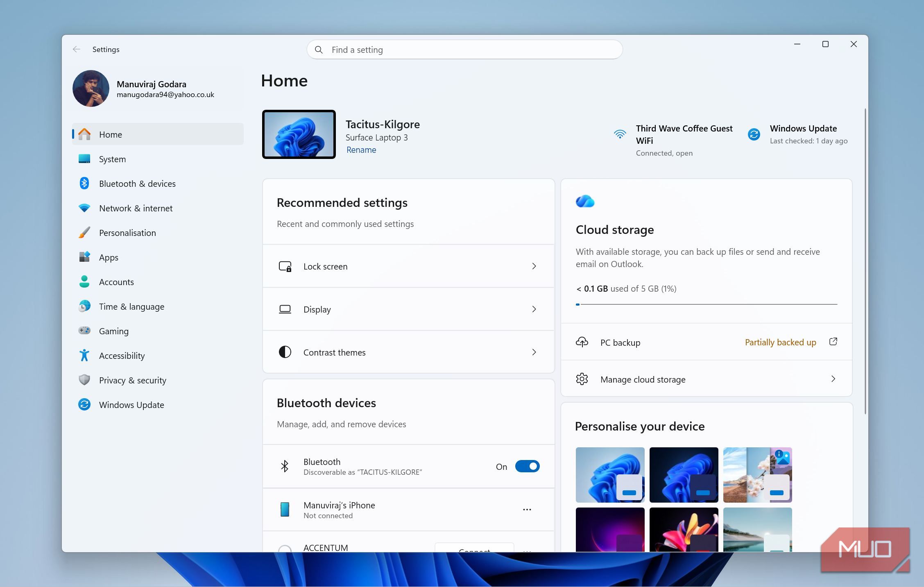The height and width of the screenshot is (587, 924).
Task: Open Display via its right chevron
Action: [x=534, y=309]
